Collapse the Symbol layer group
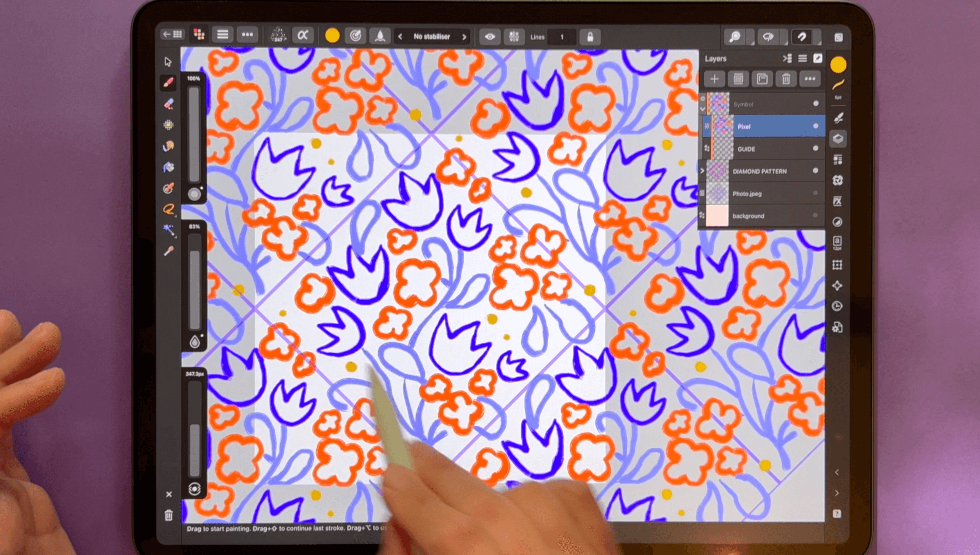The height and width of the screenshot is (555, 980). pyautogui.click(x=702, y=109)
